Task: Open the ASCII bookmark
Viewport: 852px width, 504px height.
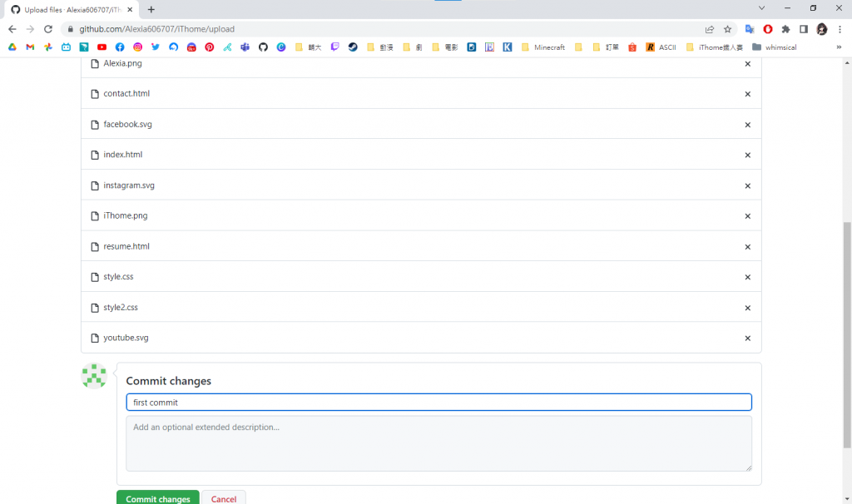Action: [661, 47]
